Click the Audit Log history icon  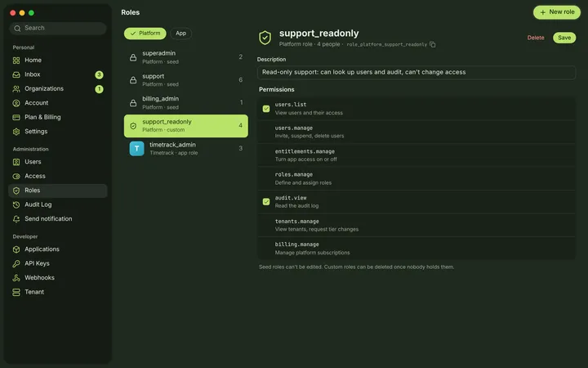16,204
